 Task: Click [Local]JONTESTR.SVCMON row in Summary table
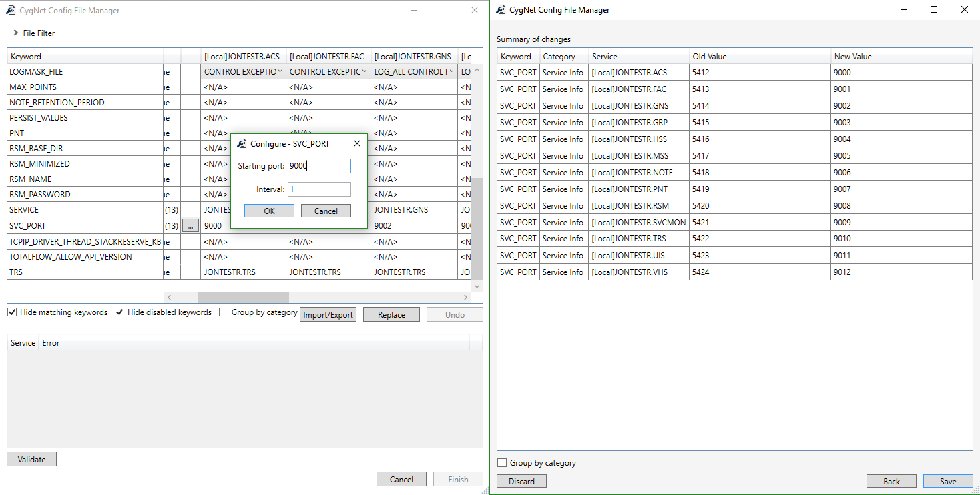[734, 223]
